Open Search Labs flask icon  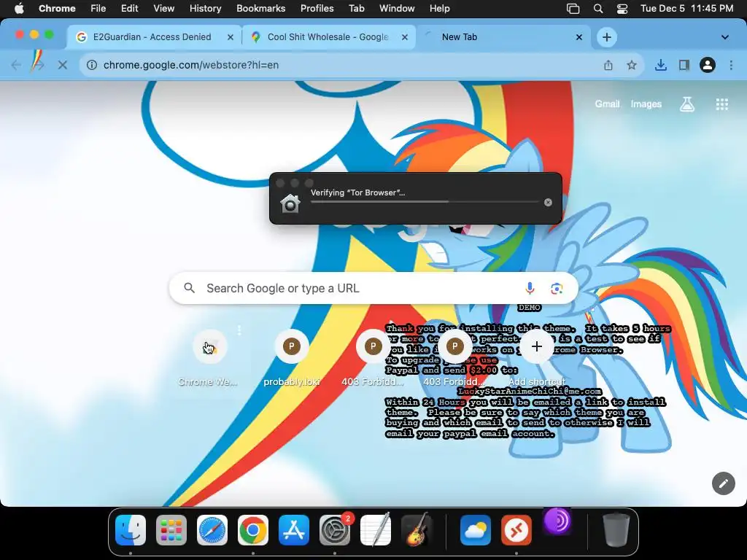pyautogui.click(x=686, y=104)
